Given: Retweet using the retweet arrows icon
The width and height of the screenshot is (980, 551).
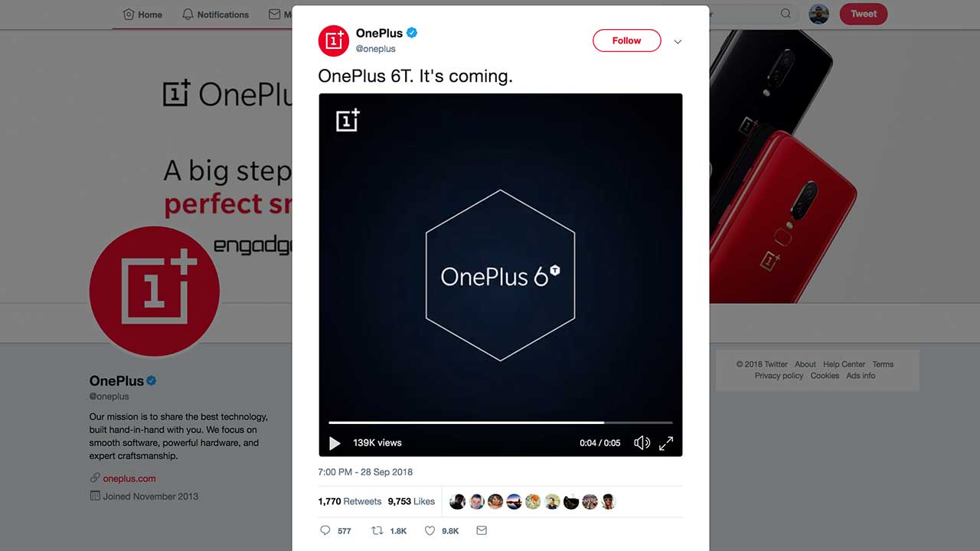Looking at the screenshot, I should tap(377, 530).
